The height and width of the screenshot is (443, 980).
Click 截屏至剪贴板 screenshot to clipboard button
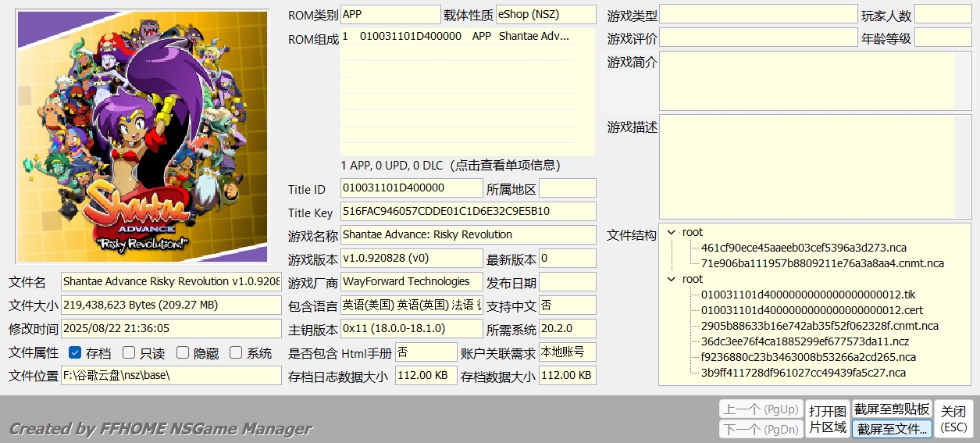(x=891, y=409)
